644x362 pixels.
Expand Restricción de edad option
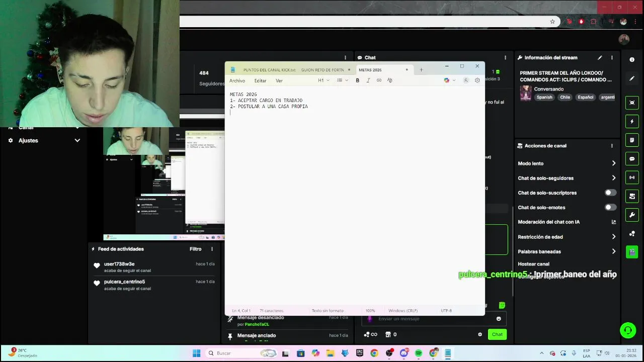(x=567, y=237)
